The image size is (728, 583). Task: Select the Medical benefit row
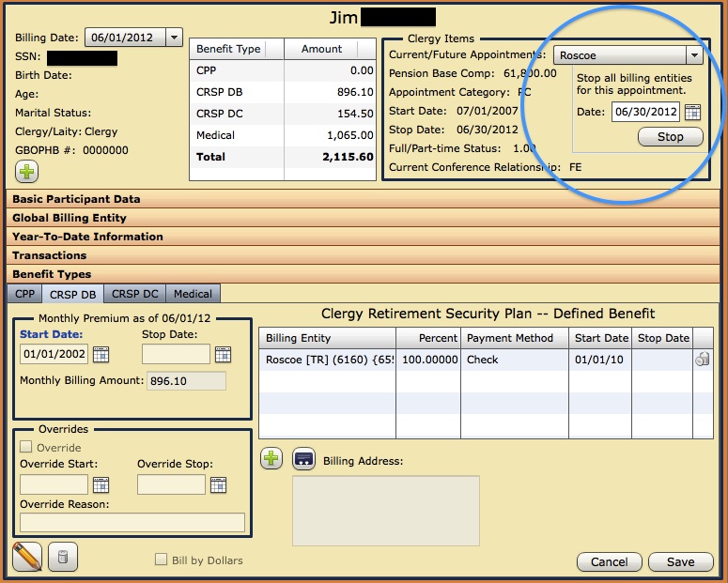pyautogui.click(x=283, y=135)
